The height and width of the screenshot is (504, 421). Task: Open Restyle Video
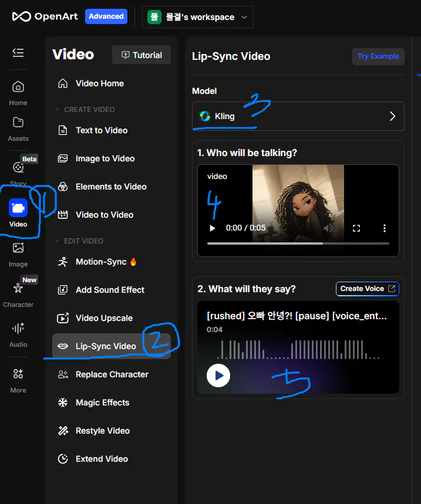[x=112, y=431]
